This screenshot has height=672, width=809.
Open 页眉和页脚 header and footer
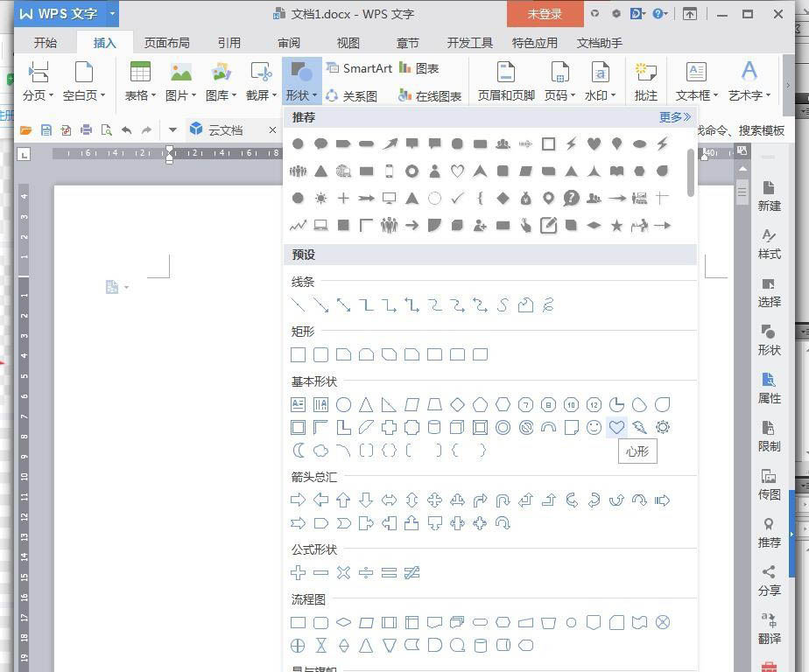(x=506, y=81)
